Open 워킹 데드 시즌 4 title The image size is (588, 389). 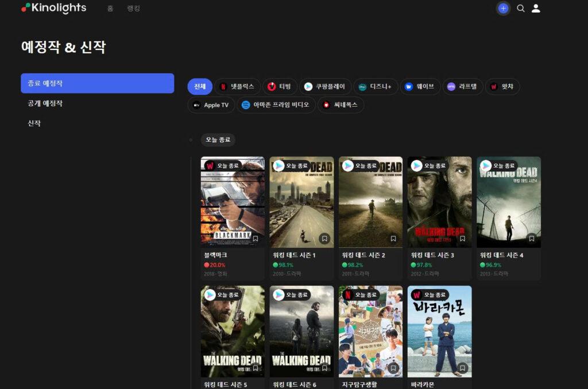click(x=502, y=255)
